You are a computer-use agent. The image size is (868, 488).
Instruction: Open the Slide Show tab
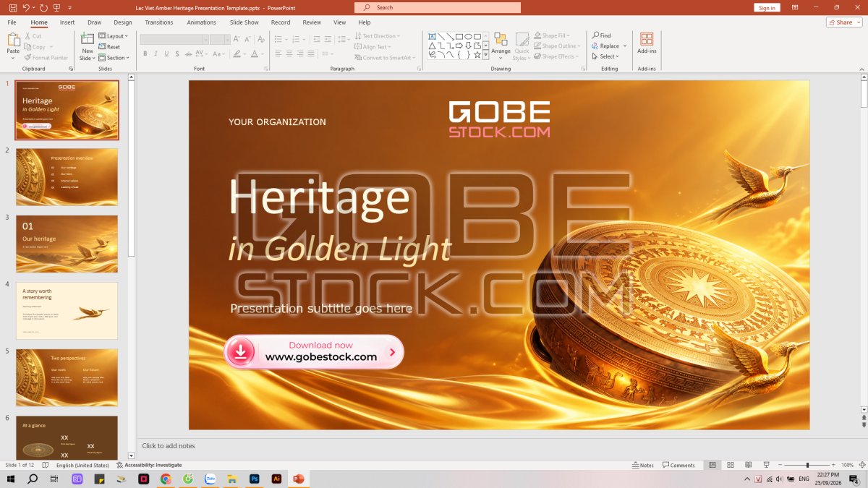pyautogui.click(x=244, y=22)
